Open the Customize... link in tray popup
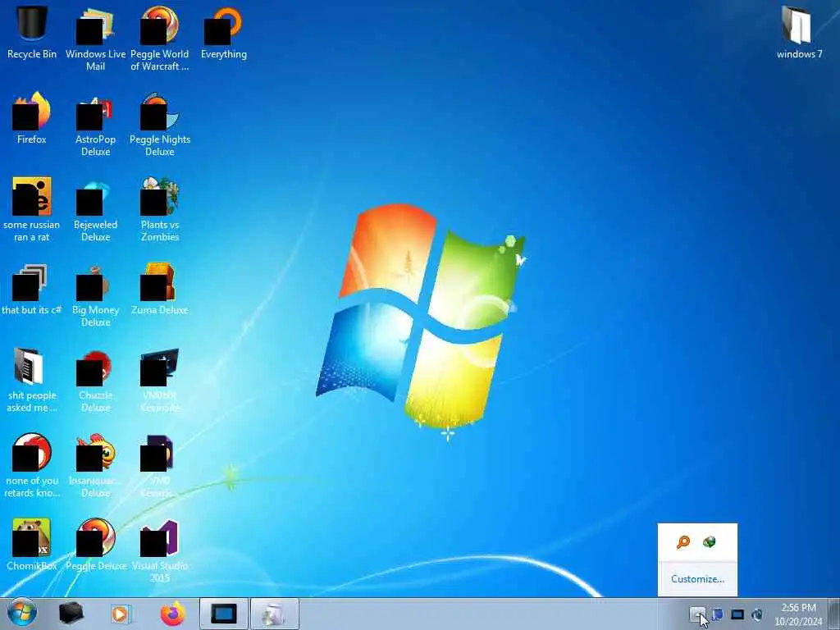Viewport: 840px width, 630px height. tap(697, 579)
